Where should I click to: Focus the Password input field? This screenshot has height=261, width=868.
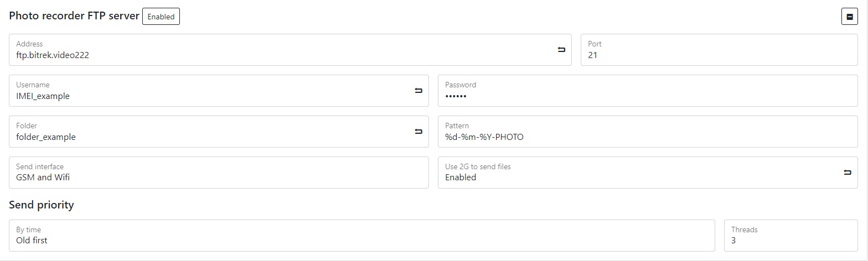coord(647,96)
